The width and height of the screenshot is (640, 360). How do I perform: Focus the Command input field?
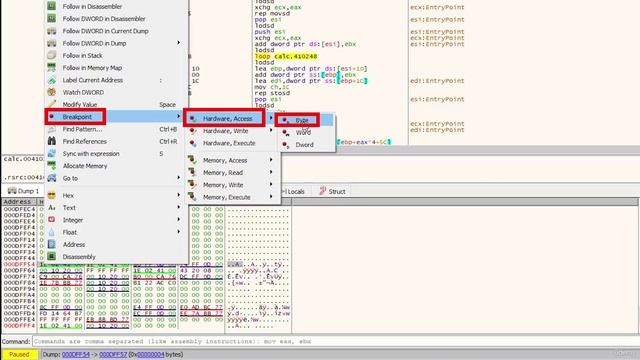[x=335, y=341]
